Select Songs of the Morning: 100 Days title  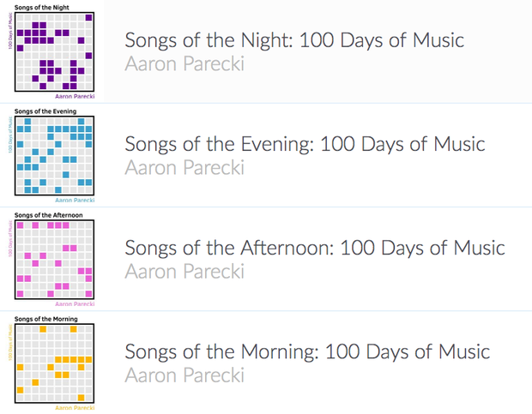(307, 351)
